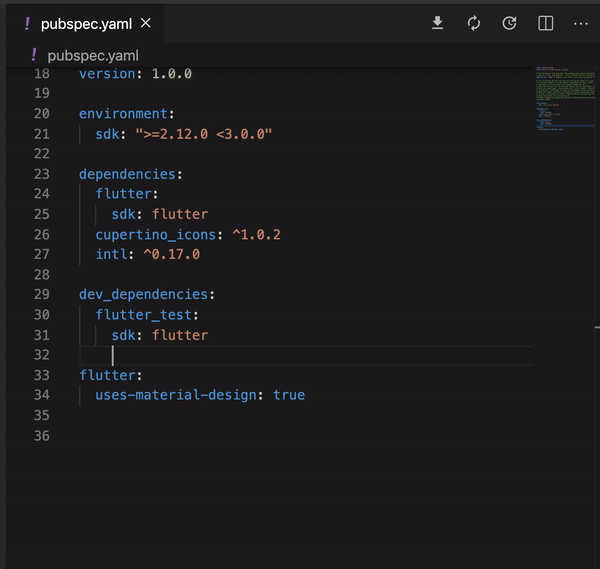
Task: Click the Get Packages download icon
Action: [x=437, y=23]
